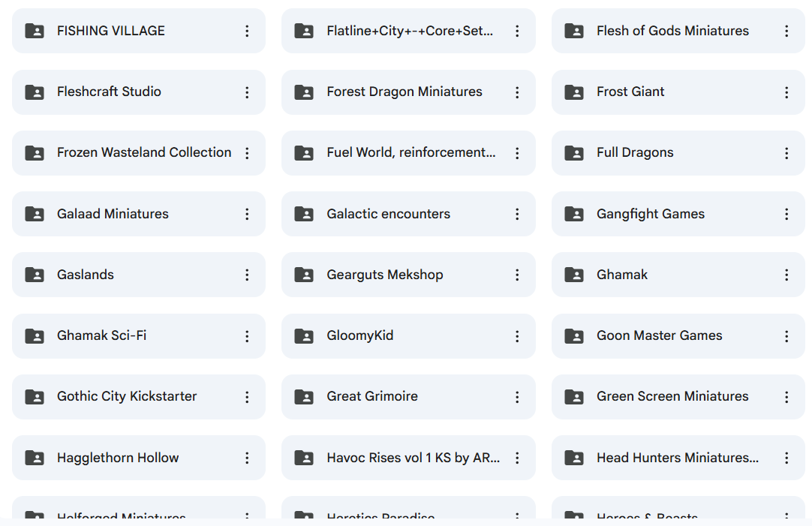Click the shared folder icon for Full Dragons

574,153
